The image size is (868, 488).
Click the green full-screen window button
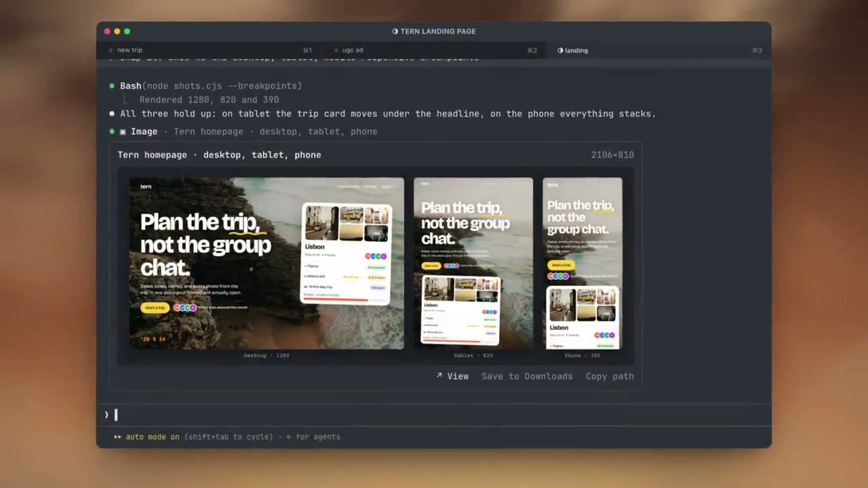tap(127, 31)
